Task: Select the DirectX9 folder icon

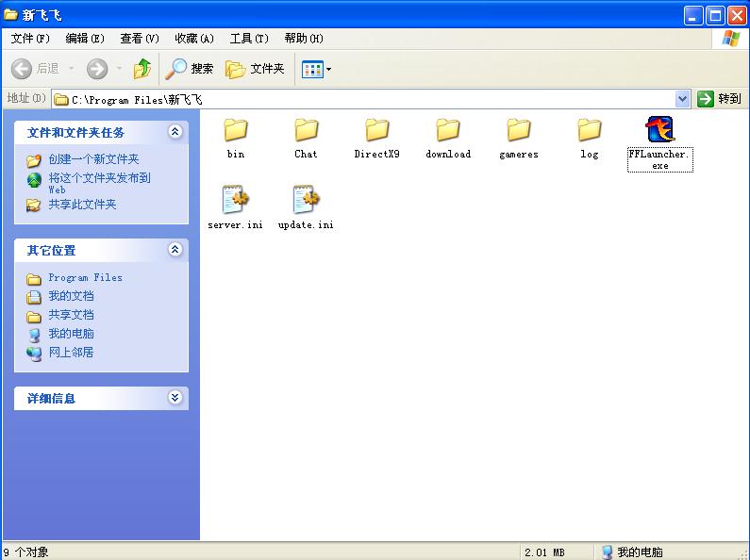Action: (377, 130)
